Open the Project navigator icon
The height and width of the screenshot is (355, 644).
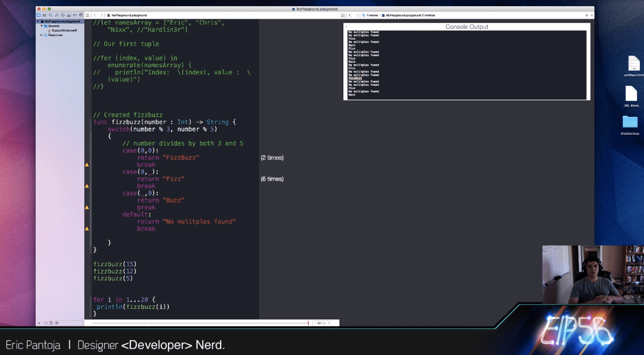[x=38, y=15]
